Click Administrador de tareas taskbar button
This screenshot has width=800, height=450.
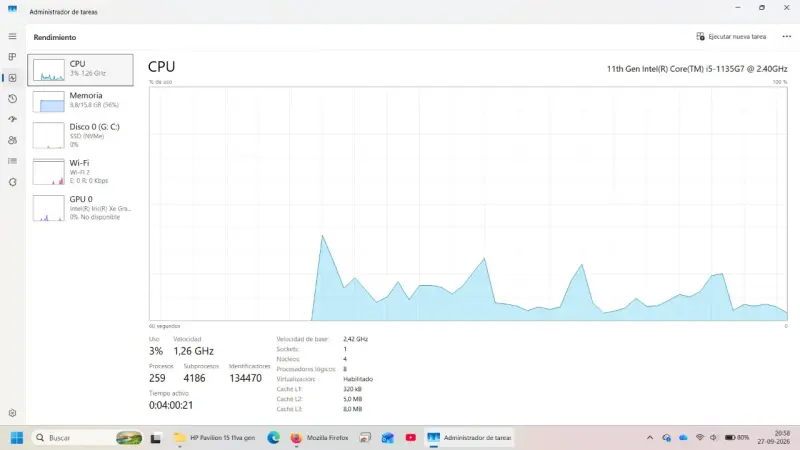(x=469, y=438)
